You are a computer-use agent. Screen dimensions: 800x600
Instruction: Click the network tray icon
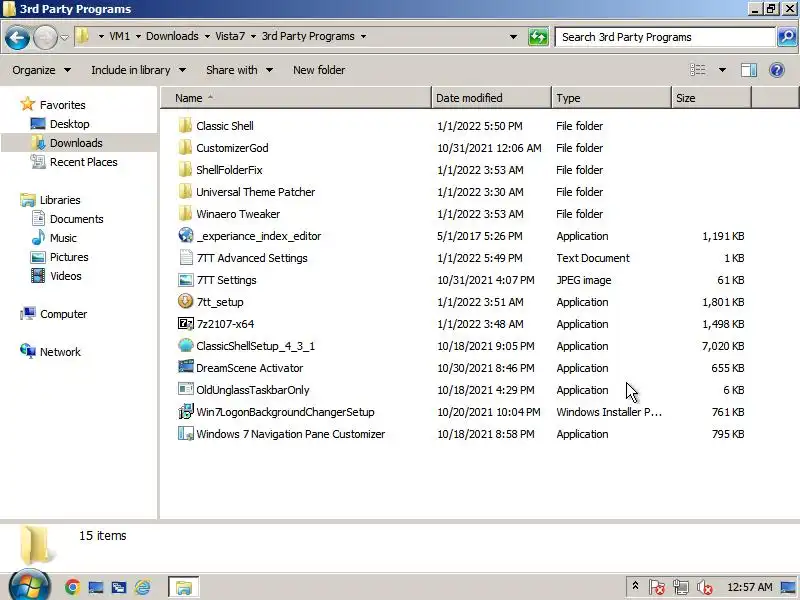coord(681,587)
